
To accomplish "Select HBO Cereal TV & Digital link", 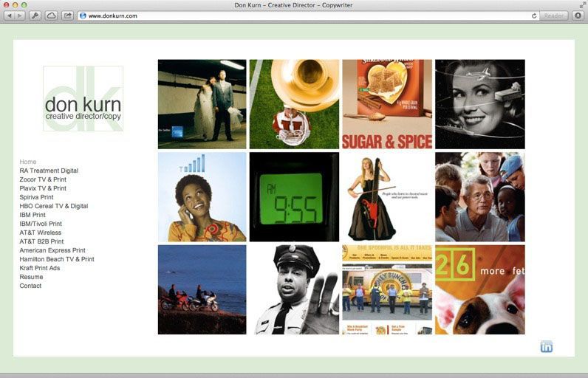I will [x=54, y=206].
